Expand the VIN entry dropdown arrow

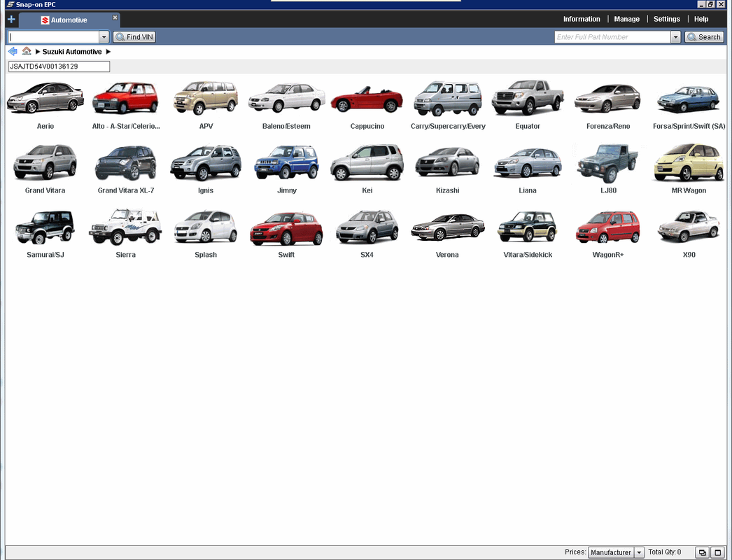[x=104, y=37]
